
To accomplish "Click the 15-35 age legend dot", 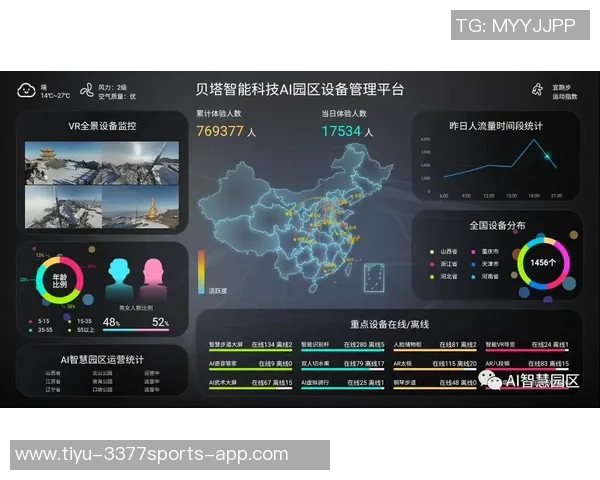I will pyautogui.click(x=69, y=322).
